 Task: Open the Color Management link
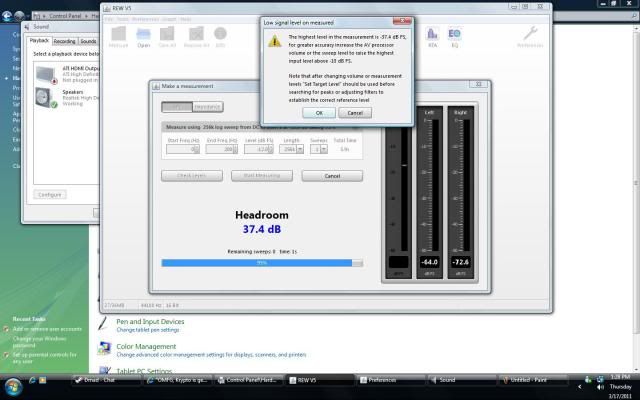[146, 347]
